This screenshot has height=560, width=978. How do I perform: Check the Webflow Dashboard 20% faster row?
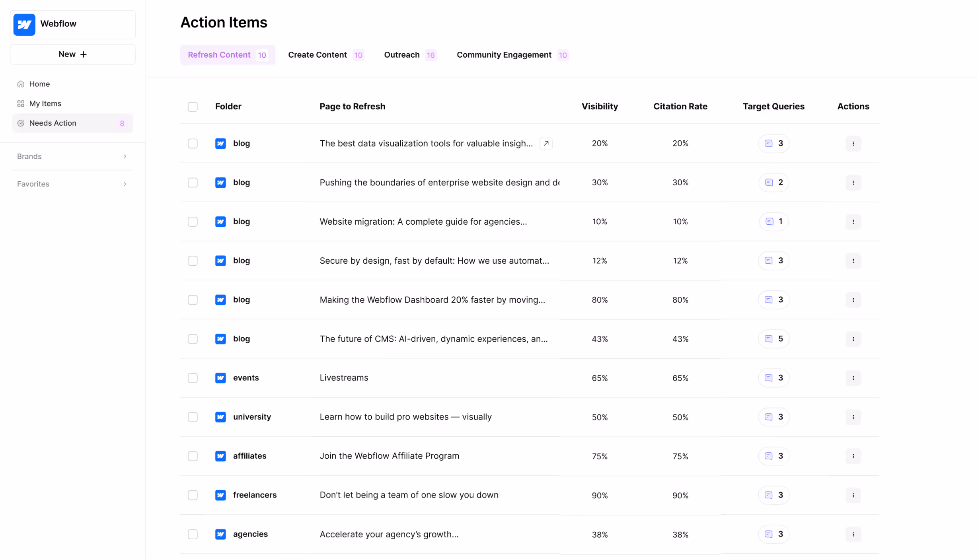[193, 299]
